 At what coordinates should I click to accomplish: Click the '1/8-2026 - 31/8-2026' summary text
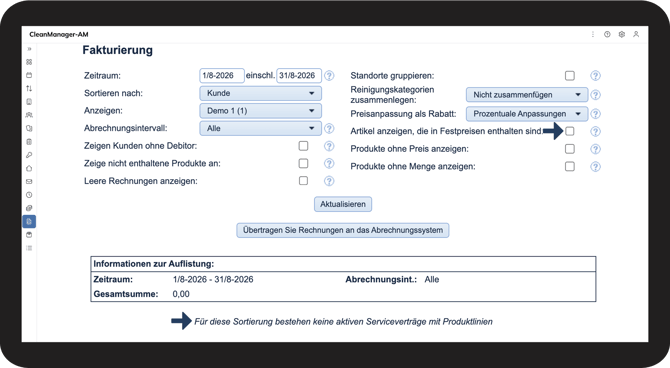pyautogui.click(x=213, y=280)
